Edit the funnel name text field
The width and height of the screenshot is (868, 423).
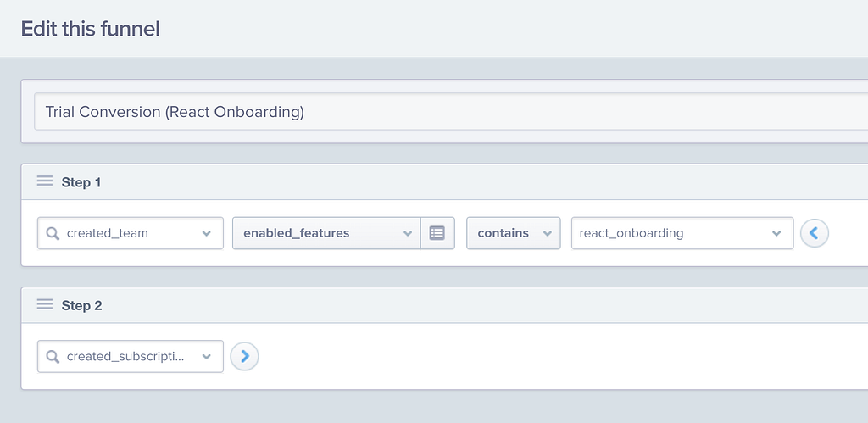(x=449, y=111)
